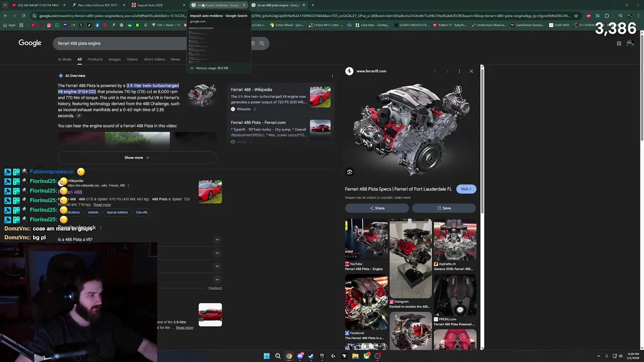
Task: Open X (Twitter) bookmark icon
Action: click(81, 25)
